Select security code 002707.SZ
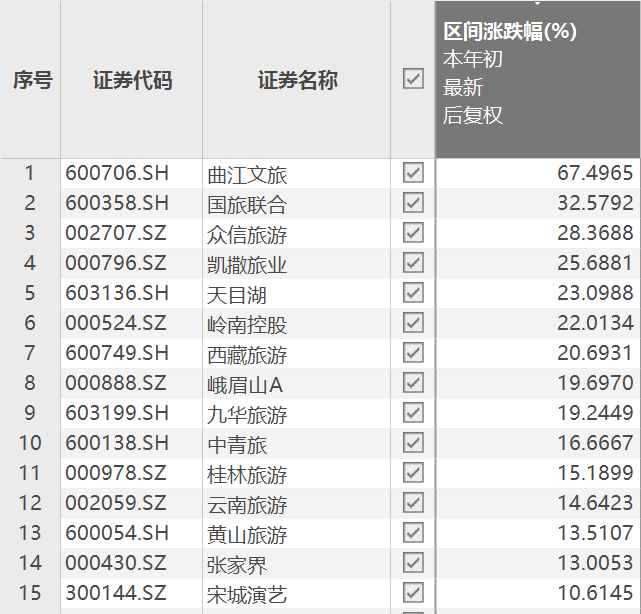641x614 pixels. coord(116,233)
